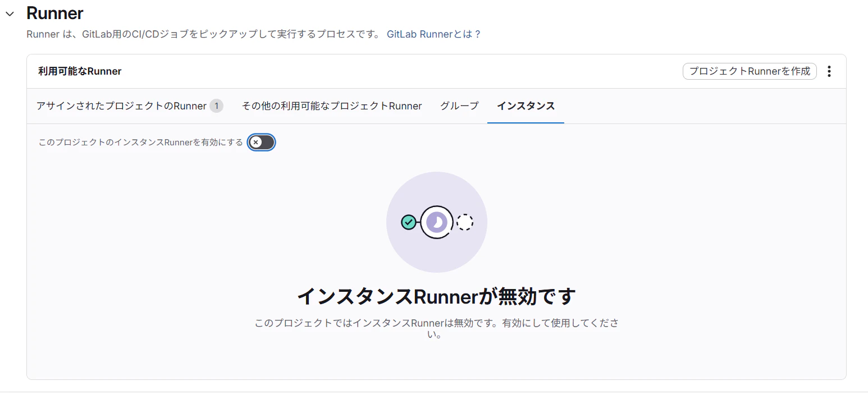
Task: Collapse the Runner section chevron
Action: (10, 13)
